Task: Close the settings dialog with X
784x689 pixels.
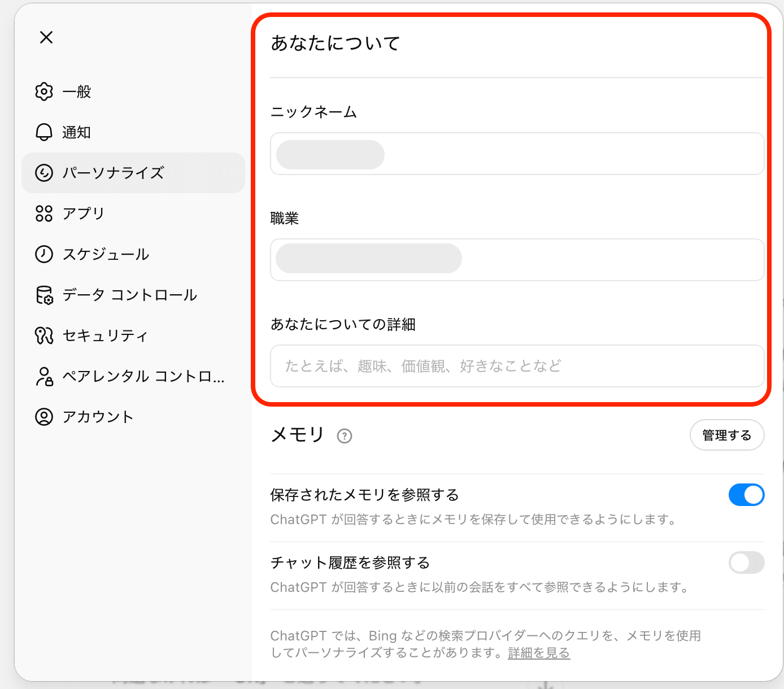Action: coord(46,37)
